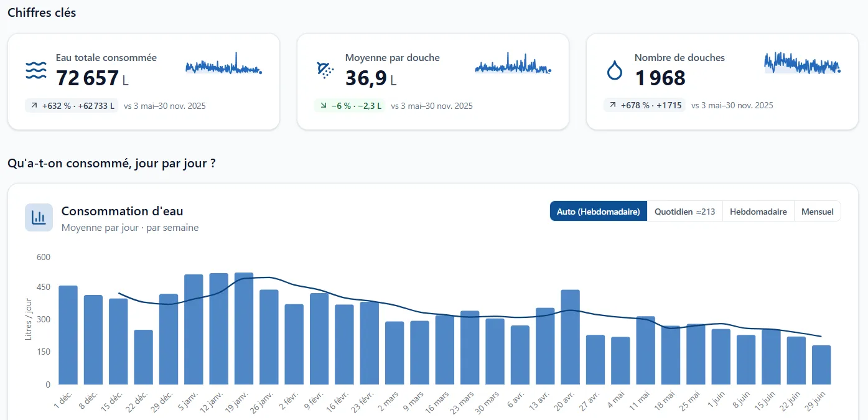
Task: Click the Nombre de douches label
Action: (x=679, y=58)
